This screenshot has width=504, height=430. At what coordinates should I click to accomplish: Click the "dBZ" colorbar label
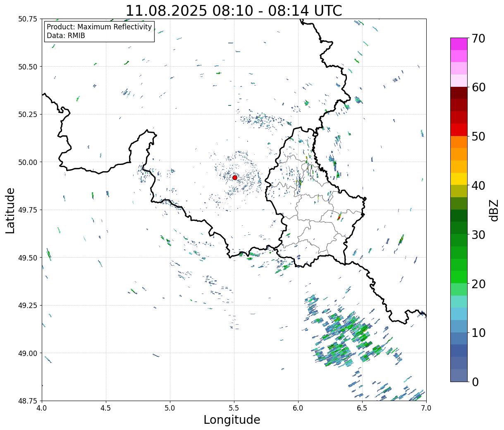(x=494, y=210)
